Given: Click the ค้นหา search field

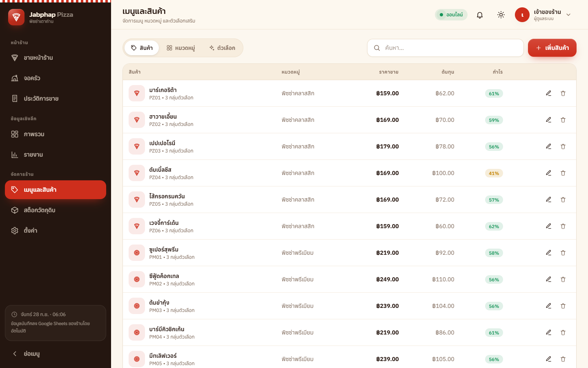Looking at the screenshot, I should (x=445, y=48).
